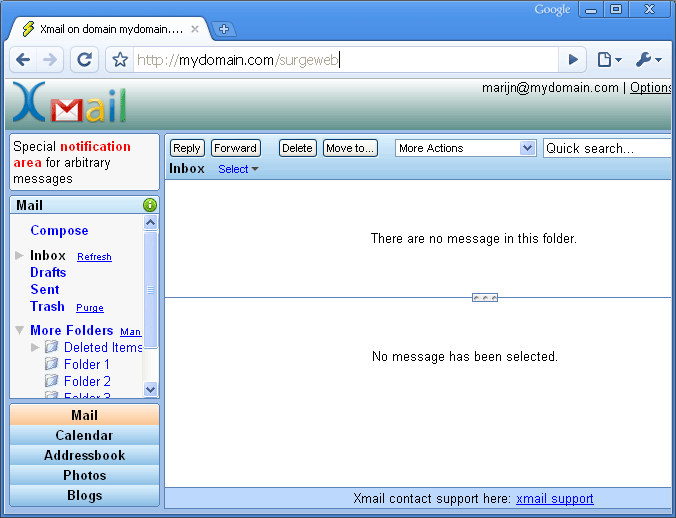The height and width of the screenshot is (518, 676).
Task: Open the page menu icon
Action: 608,60
